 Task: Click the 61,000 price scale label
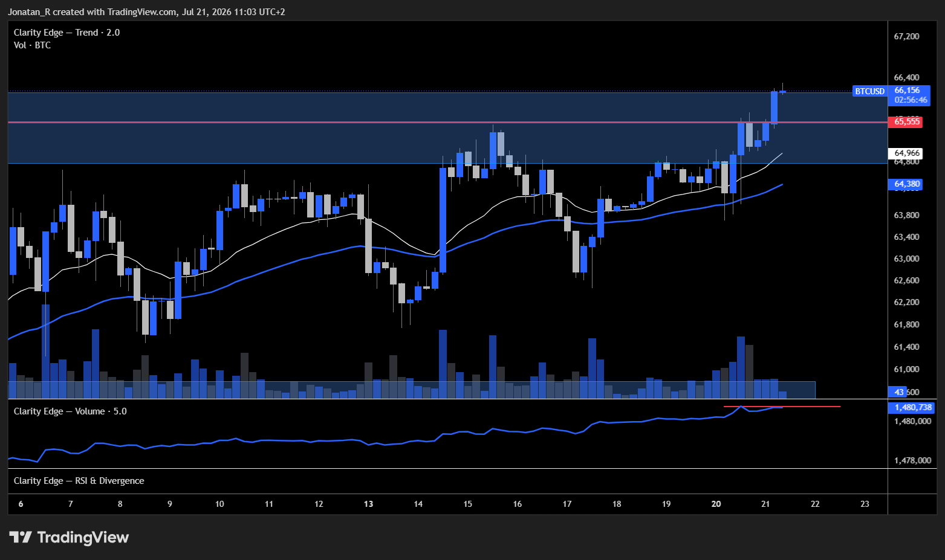click(906, 369)
